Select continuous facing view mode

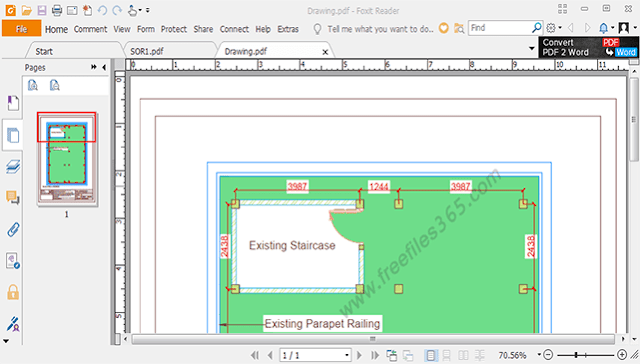(x=480, y=355)
